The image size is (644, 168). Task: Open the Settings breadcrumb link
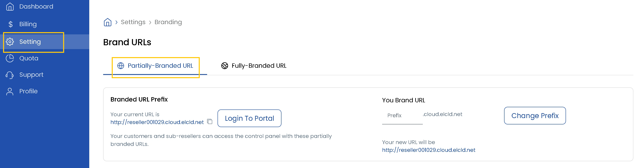coord(133,22)
